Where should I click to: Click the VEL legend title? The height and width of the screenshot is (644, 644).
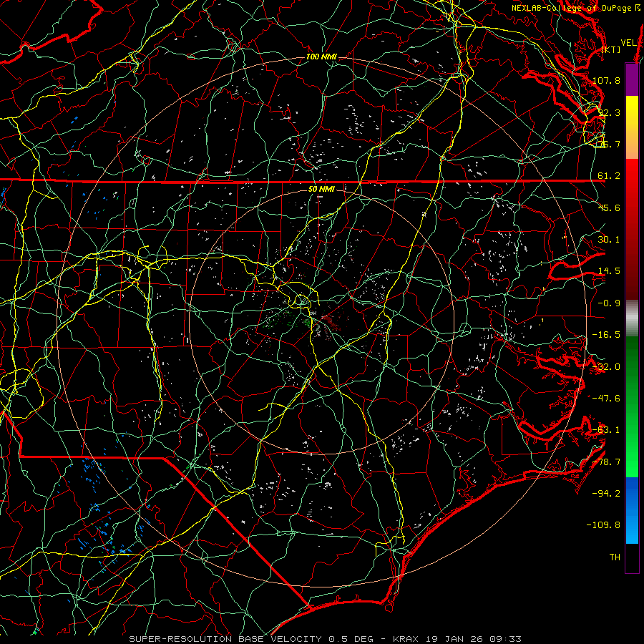click(628, 43)
